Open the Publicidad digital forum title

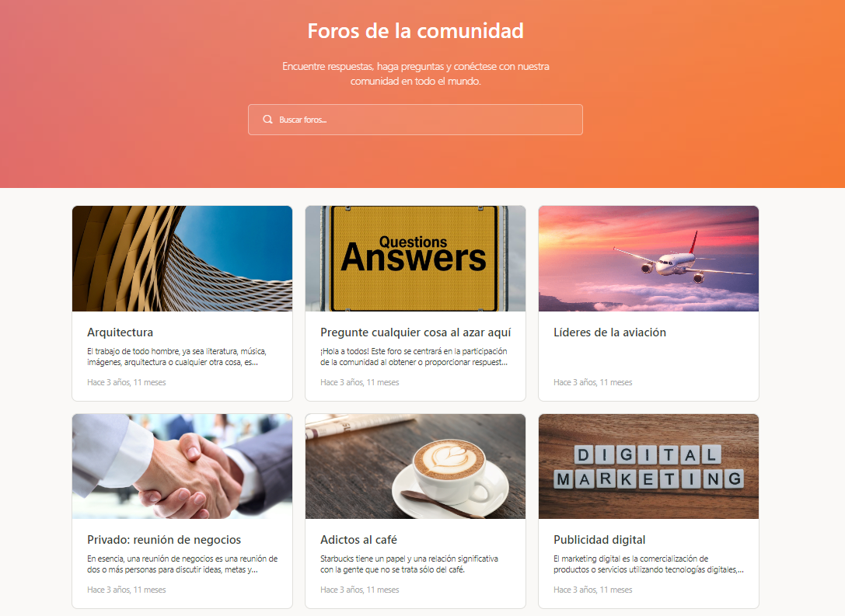click(x=599, y=540)
